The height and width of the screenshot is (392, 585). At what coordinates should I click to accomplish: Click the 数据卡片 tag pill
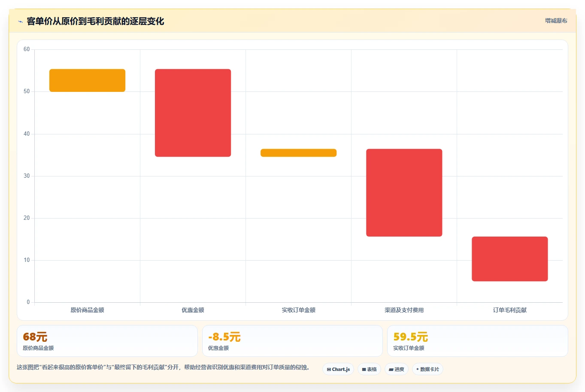[x=427, y=369]
